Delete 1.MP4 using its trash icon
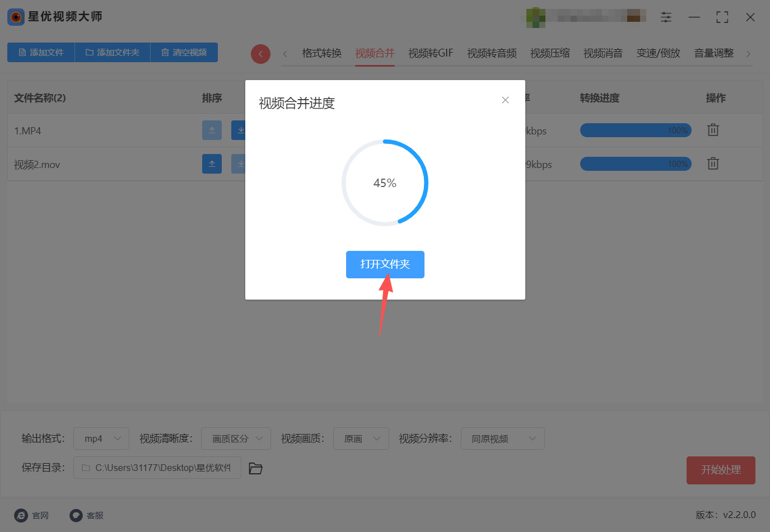The height and width of the screenshot is (532, 770). pyautogui.click(x=712, y=130)
